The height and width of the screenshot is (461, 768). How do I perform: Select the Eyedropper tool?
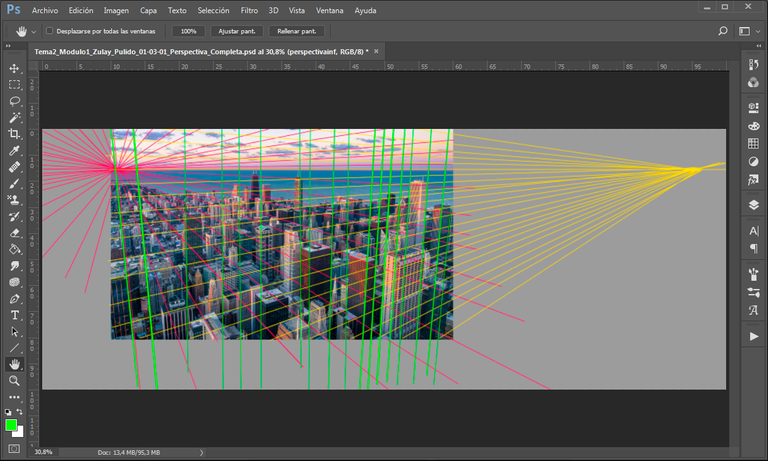(x=14, y=150)
